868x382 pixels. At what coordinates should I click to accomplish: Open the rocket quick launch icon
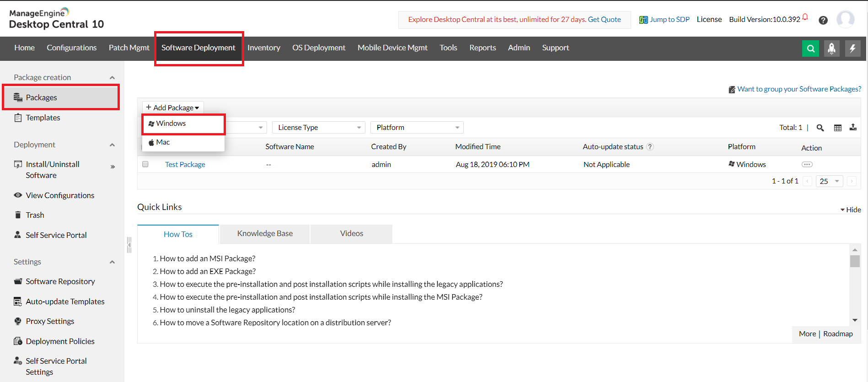point(831,48)
